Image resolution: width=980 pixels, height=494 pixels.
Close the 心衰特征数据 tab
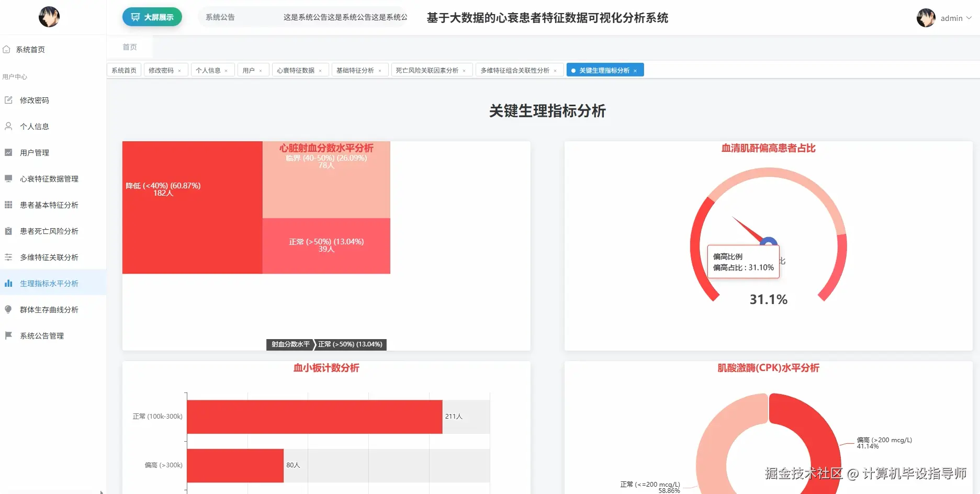320,71
